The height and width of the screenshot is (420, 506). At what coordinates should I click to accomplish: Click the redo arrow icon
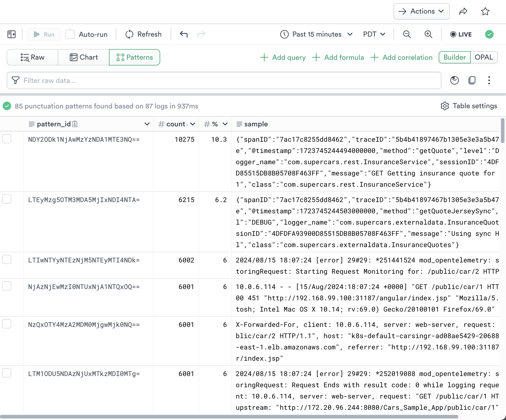point(201,34)
